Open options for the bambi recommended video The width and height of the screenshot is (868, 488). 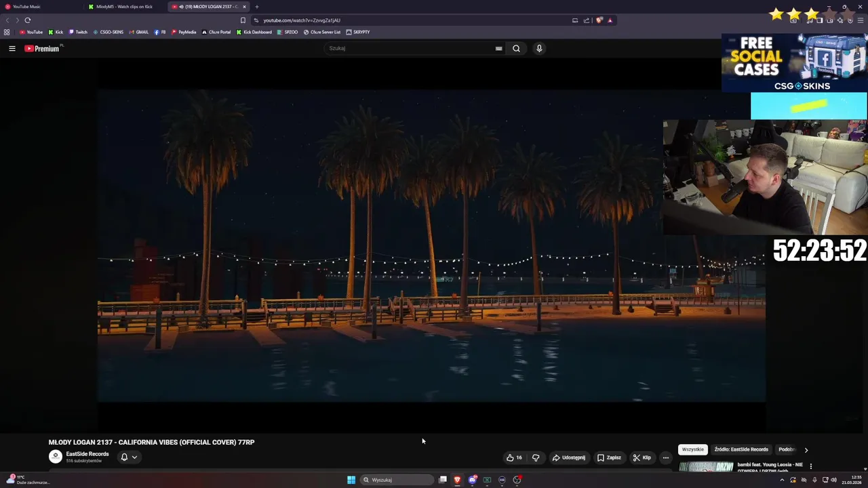click(x=810, y=466)
